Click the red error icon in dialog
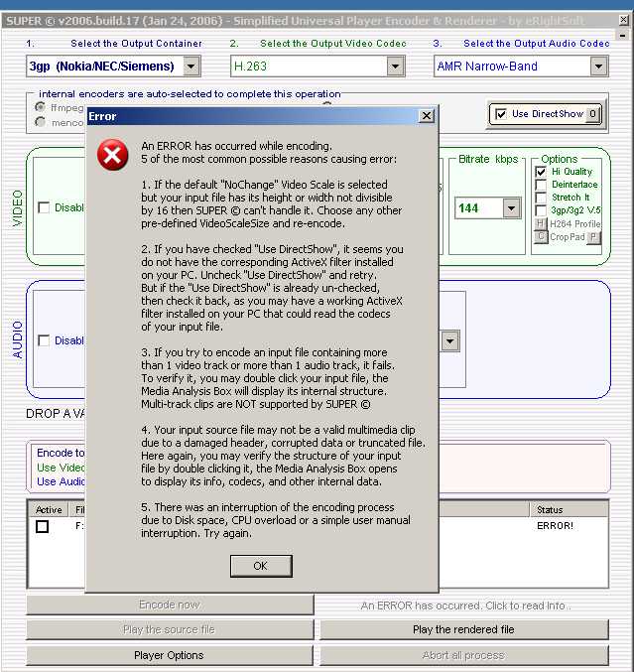The height and width of the screenshot is (672, 634). (x=113, y=154)
